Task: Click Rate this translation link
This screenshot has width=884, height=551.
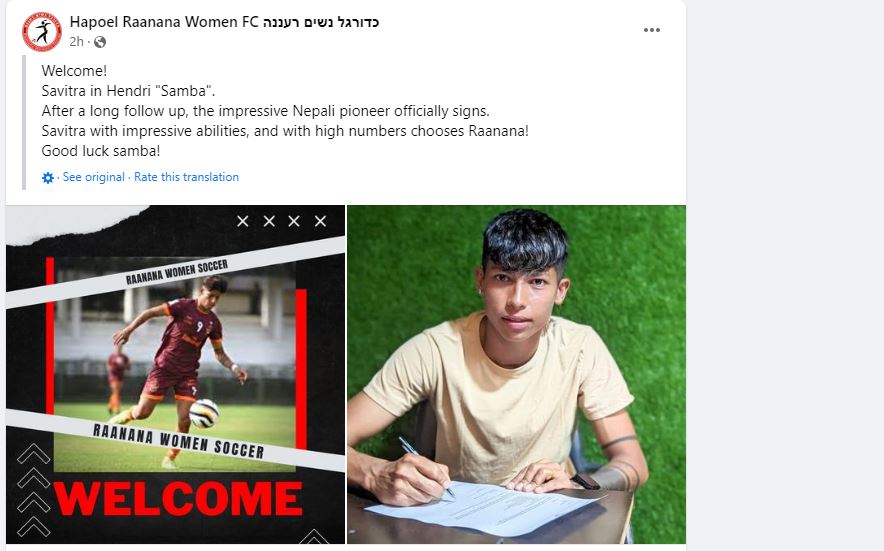Action: point(186,177)
